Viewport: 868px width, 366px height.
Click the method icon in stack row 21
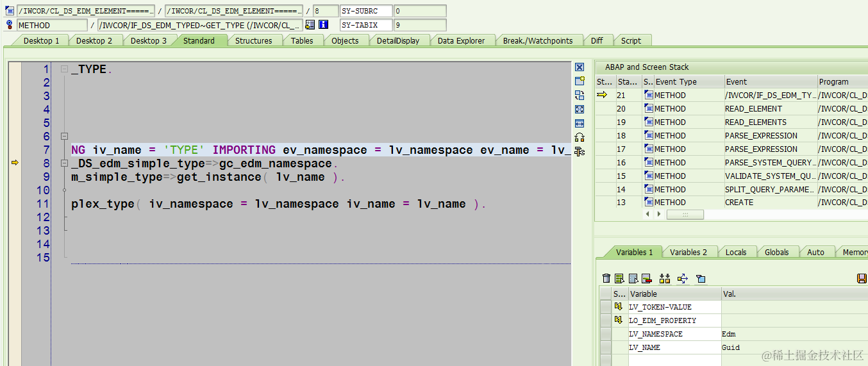pos(648,95)
